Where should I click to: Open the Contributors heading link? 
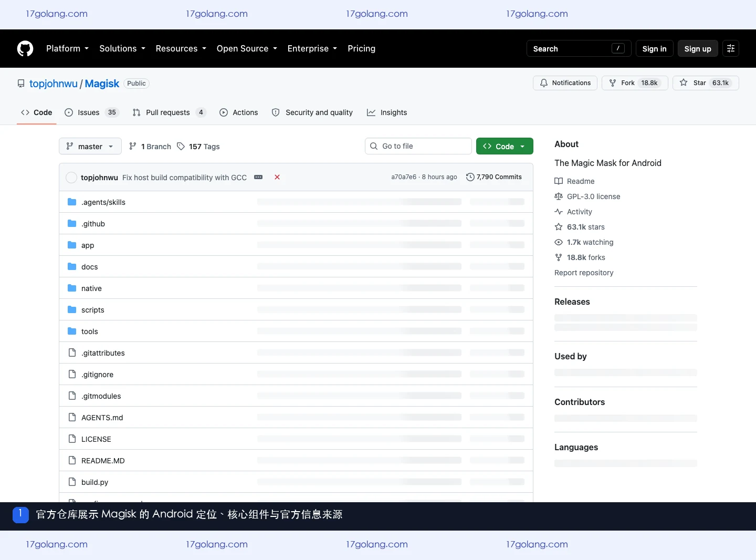coord(580,402)
